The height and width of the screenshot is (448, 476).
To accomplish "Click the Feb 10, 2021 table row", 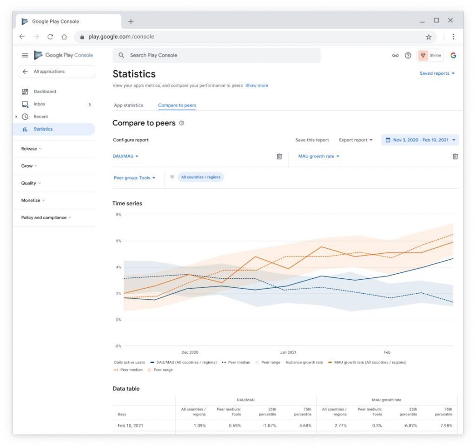I will point(285,426).
